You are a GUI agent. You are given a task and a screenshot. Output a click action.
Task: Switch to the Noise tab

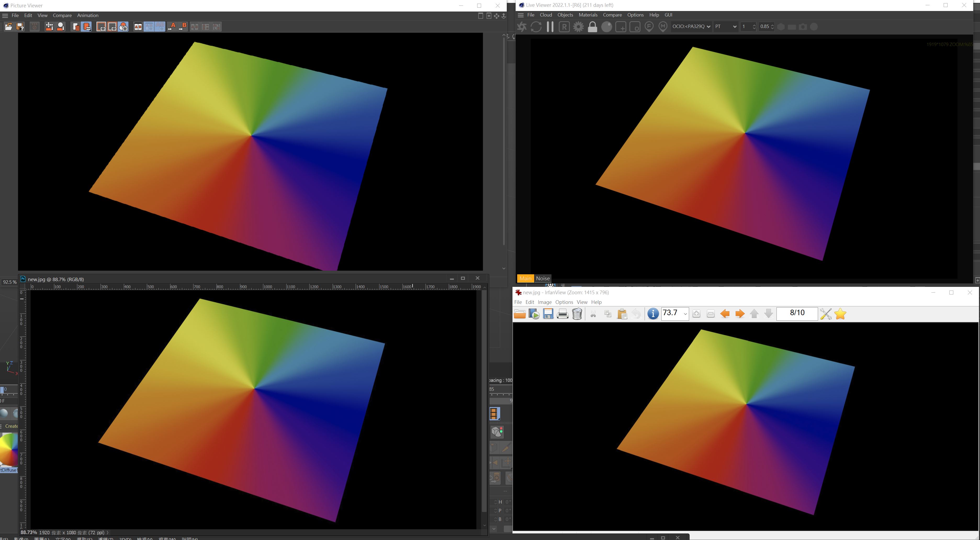click(x=543, y=279)
